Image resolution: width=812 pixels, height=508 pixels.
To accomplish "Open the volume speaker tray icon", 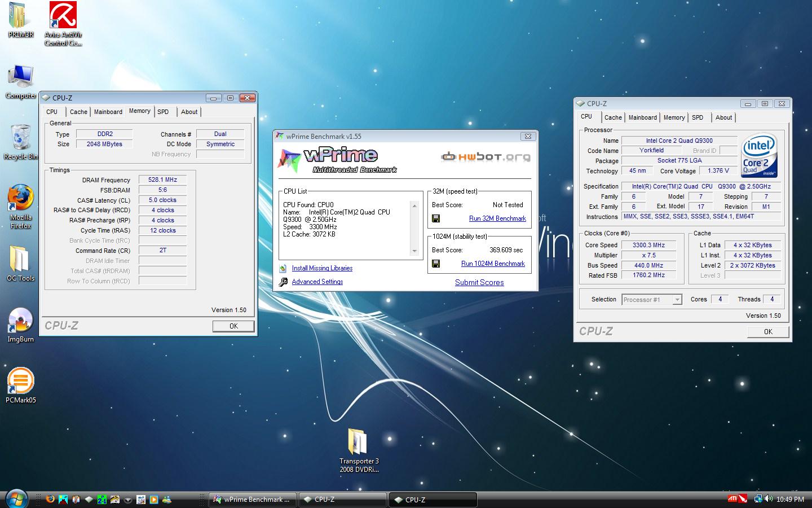I will [x=769, y=499].
